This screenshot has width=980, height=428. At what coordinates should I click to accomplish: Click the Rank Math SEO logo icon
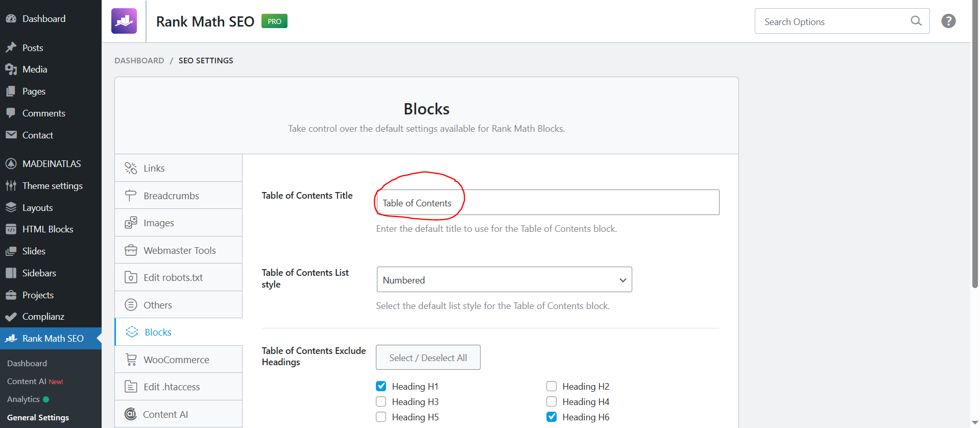coord(124,21)
